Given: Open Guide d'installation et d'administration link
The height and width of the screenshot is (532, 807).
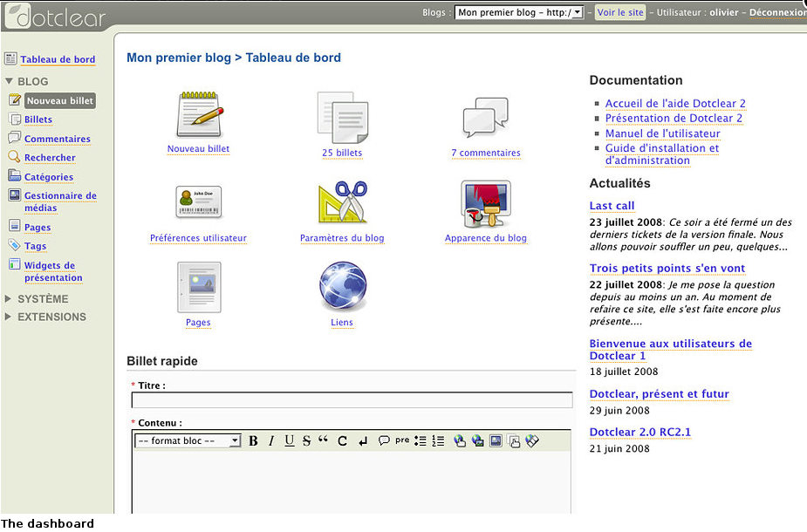Looking at the screenshot, I should (662, 154).
